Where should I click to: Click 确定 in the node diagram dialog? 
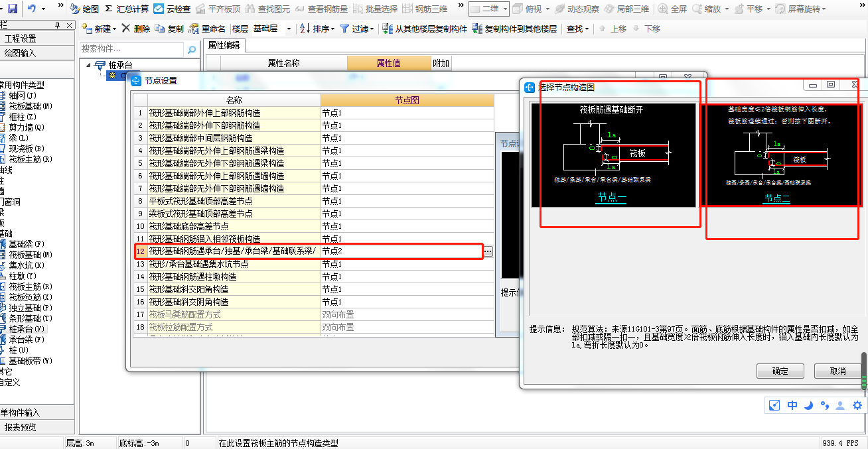[x=780, y=371]
